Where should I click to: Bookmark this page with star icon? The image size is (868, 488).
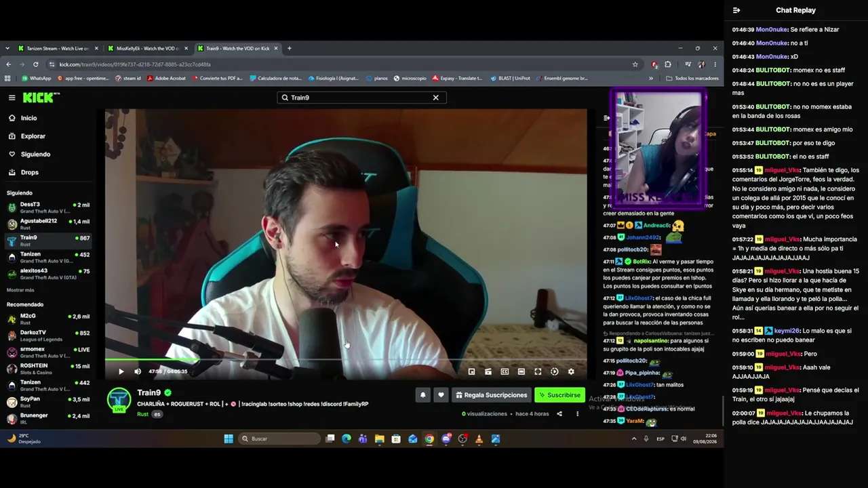click(635, 64)
